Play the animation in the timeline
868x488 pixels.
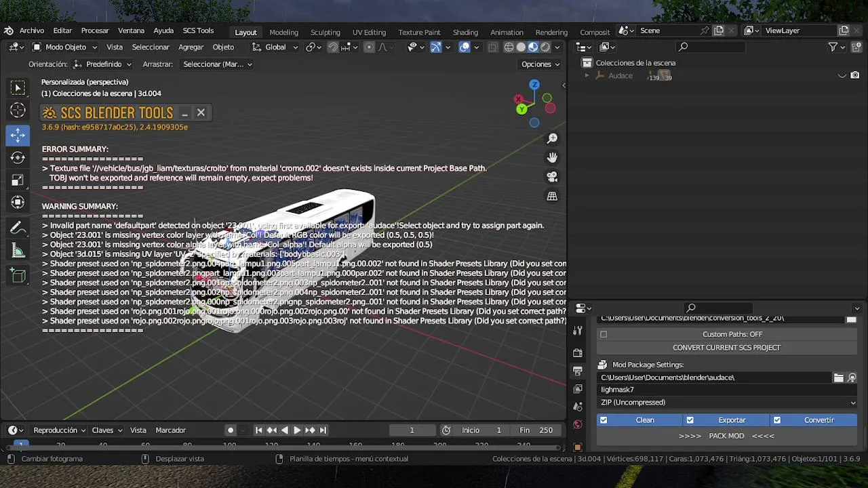(x=297, y=430)
